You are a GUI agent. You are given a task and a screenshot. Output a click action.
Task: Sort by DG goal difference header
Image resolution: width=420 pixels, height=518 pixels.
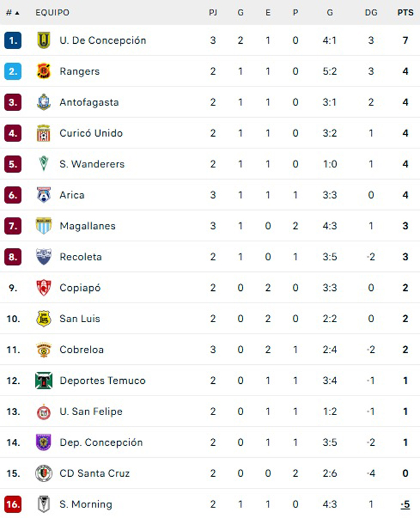point(371,12)
